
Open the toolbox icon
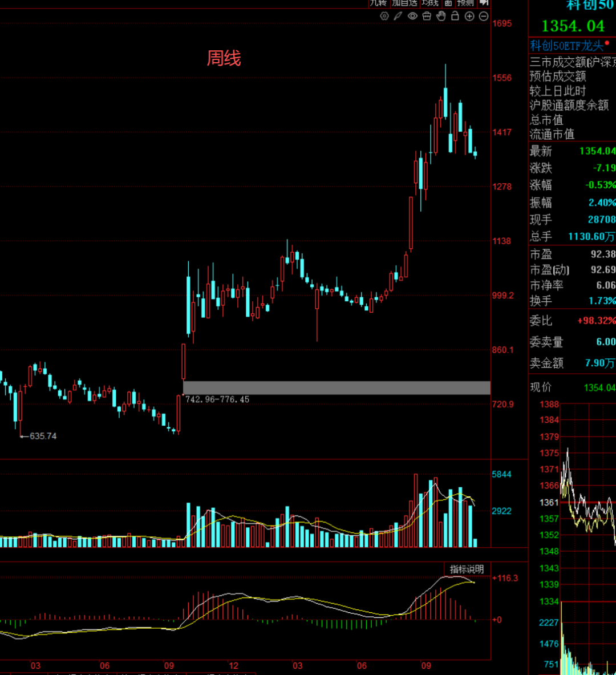tap(427, 17)
